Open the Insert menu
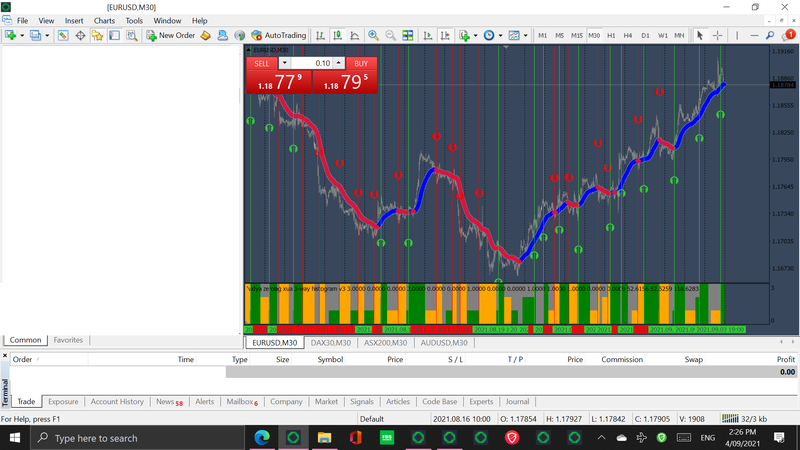800x450 pixels. [x=74, y=21]
